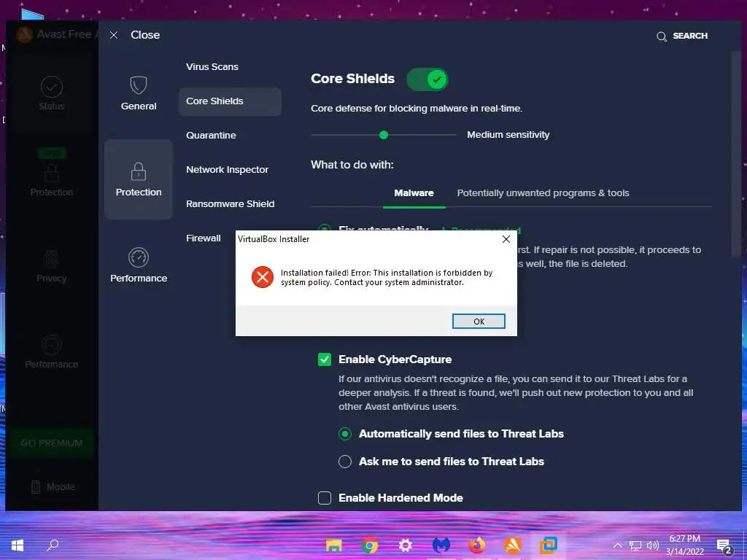Open VirtualBox installer taskbar icon
Image resolution: width=747 pixels, height=560 pixels.
[x=549, y=545]
